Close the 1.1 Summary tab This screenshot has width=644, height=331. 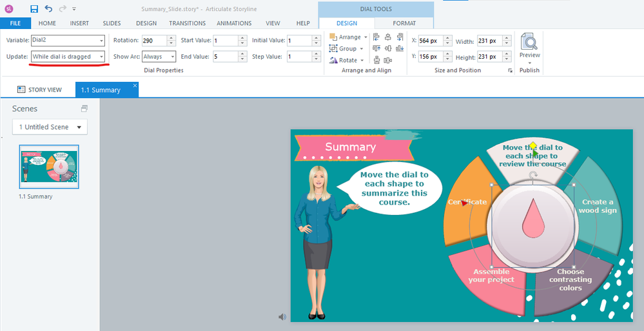135,85
